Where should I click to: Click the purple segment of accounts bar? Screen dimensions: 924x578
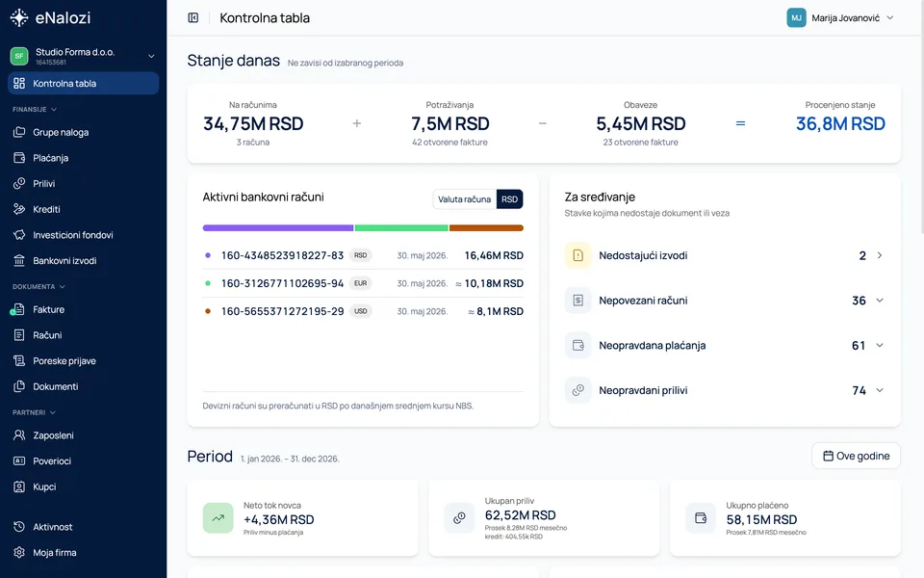pyautogui.click(x=277, y=227)
